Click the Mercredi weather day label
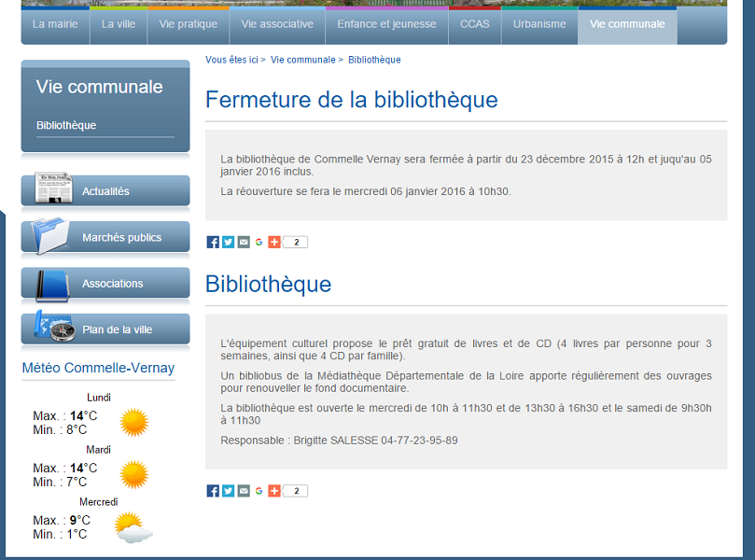This screenshot has width=755, height=560. 99,502
